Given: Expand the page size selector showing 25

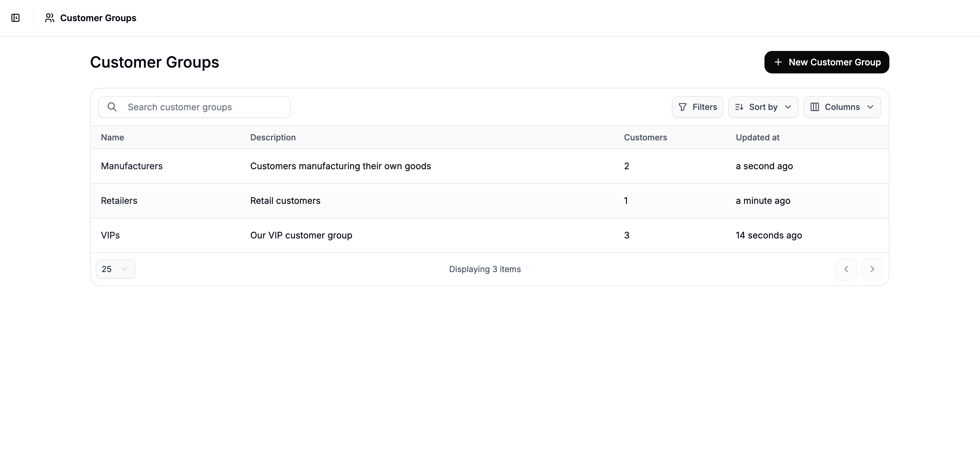Looking at the screenshot, I should (x=115, y=269).
